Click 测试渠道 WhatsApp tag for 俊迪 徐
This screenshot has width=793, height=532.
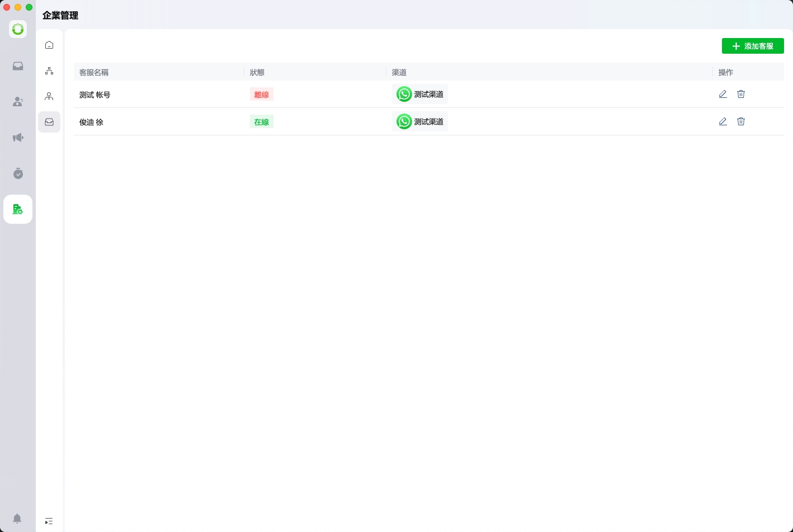pos(420,121)
